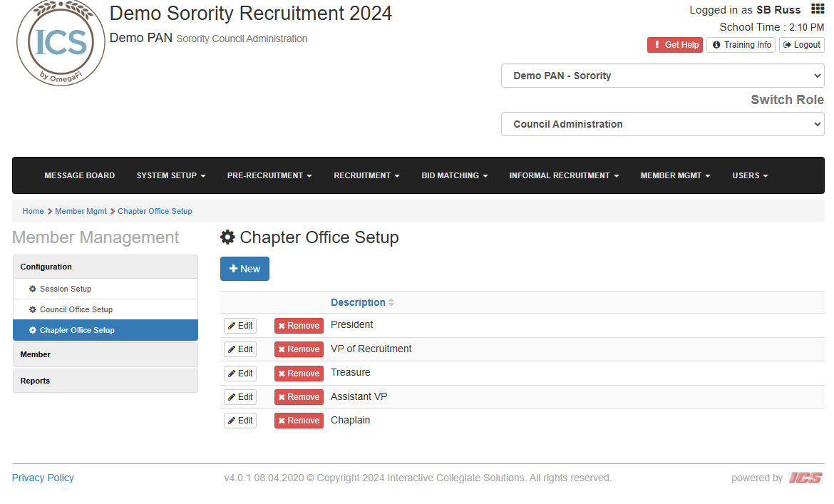Viewport: 834px width, 504px height.
Task: Open the Council Administration role dropdown
Action: [661, 123]
